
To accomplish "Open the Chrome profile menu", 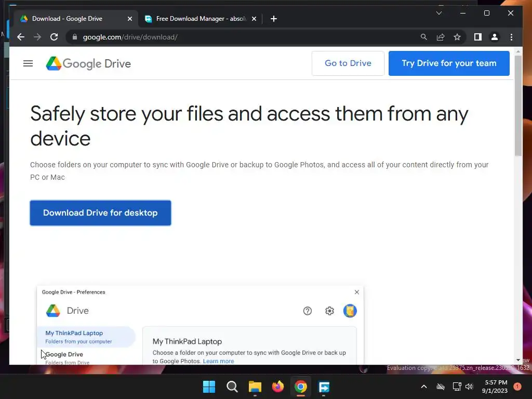I will coord(495,37).
